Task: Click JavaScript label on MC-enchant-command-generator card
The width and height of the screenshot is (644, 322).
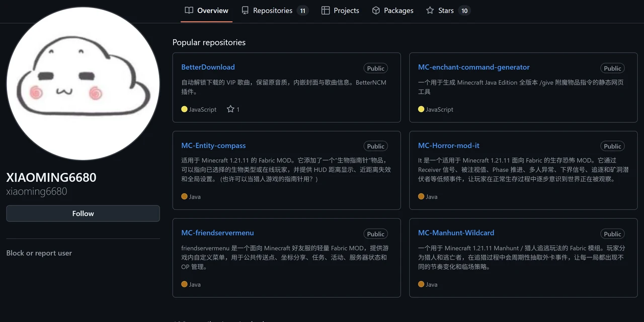Action: [x=440, y=110]
